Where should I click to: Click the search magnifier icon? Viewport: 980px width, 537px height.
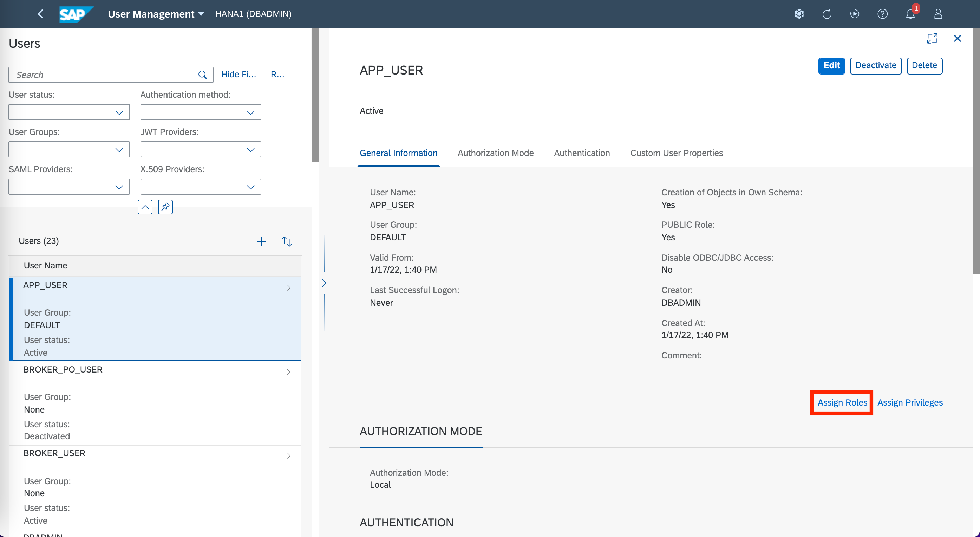(203, 75)
